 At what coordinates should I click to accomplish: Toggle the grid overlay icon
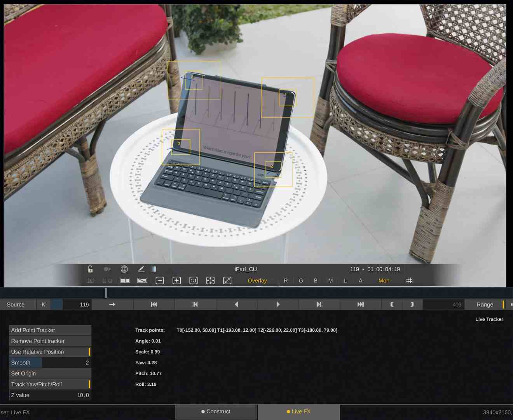[x=409, y=280]
